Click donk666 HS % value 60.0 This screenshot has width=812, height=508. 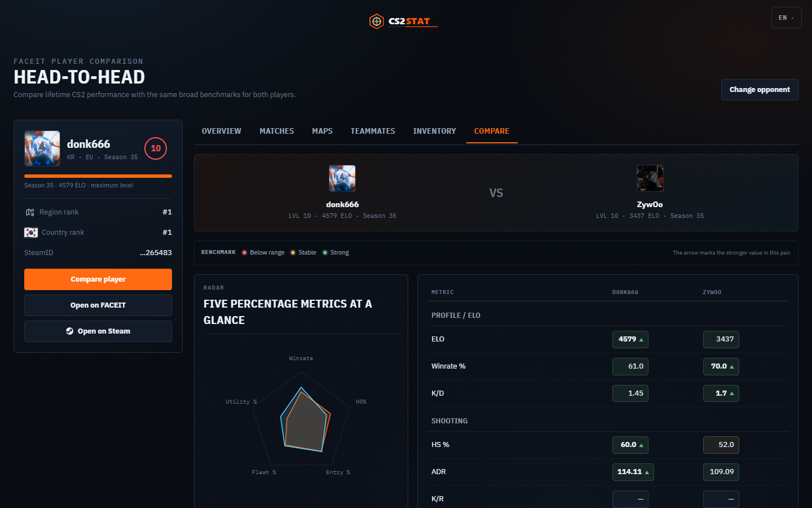630,445
